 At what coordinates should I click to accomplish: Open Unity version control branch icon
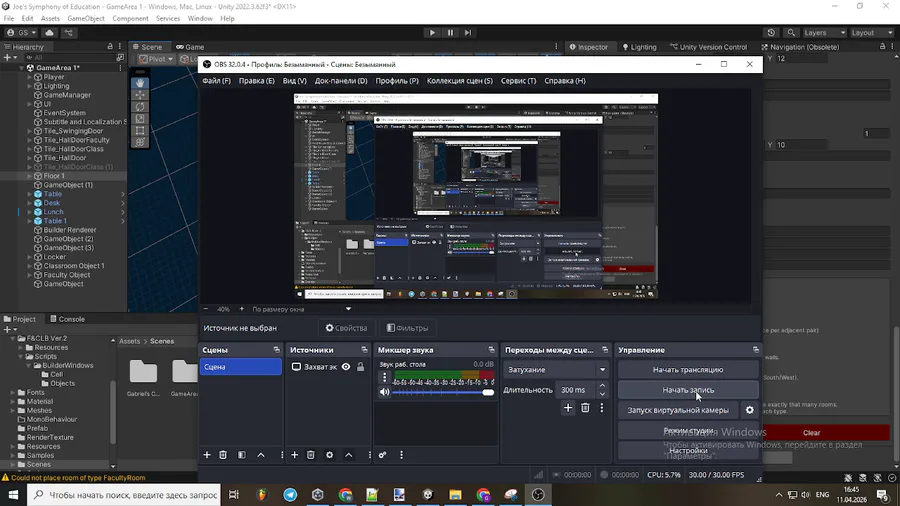pyautogui.click(x=69, y=33)
